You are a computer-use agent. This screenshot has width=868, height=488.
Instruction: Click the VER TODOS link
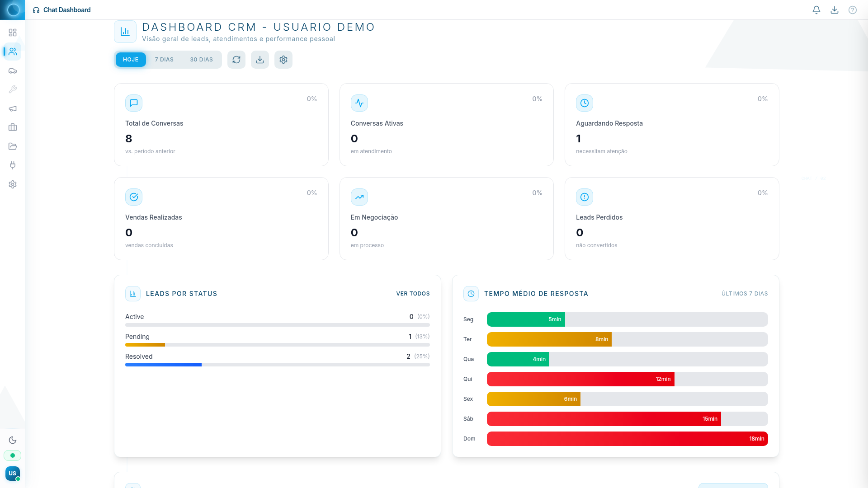tap(413, 294)
